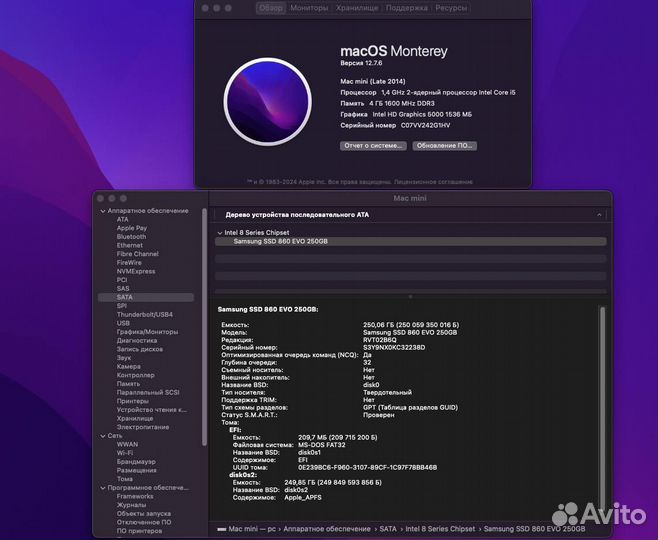The width and height of the screenshot is (658, 540).
Task: Select NVMExpress in the hardware list
Action: [136, 271]
